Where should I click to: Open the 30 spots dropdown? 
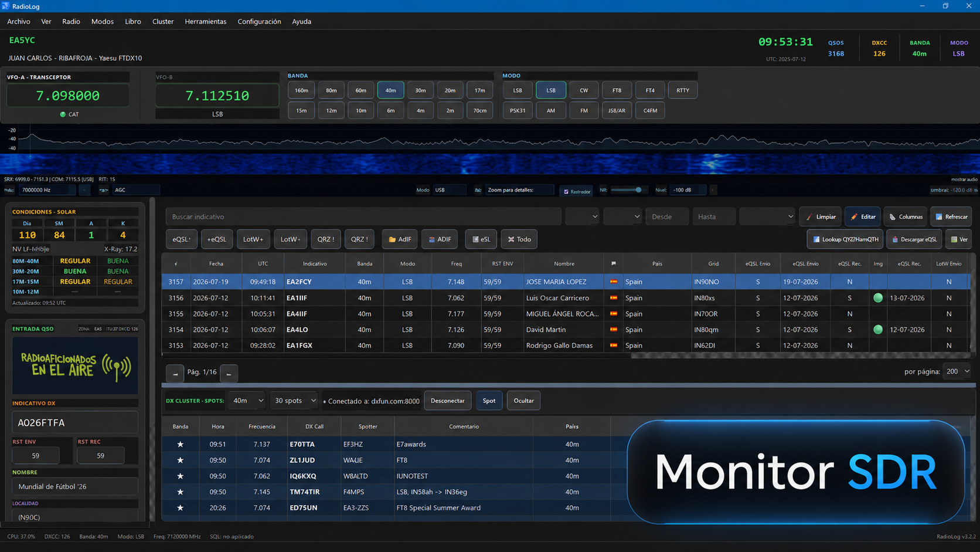294,401
